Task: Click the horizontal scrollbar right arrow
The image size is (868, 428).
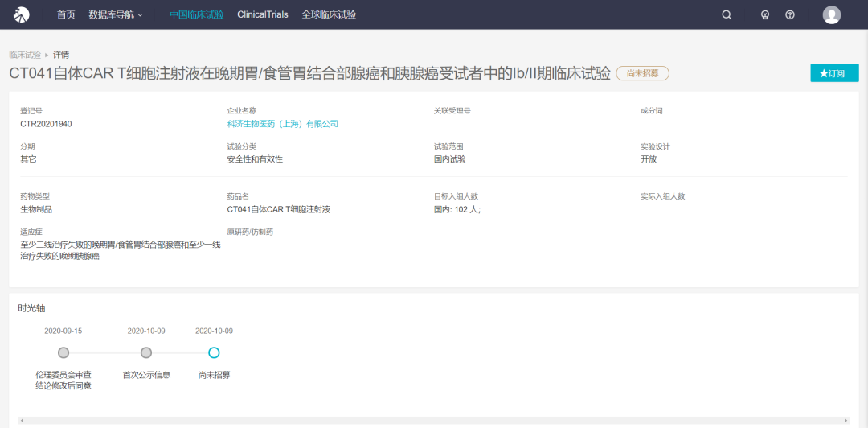Action: [x=845, y=420]
